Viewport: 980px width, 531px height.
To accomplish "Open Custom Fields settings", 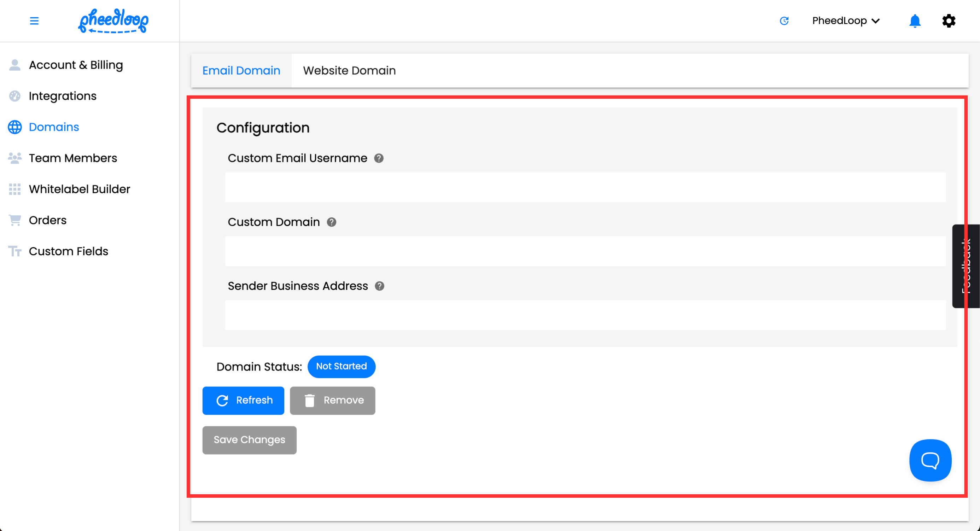I will point(69,251).
